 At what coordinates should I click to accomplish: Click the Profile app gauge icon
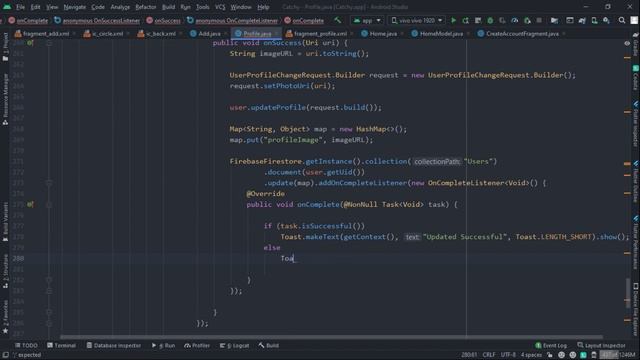tap(515, 20)
